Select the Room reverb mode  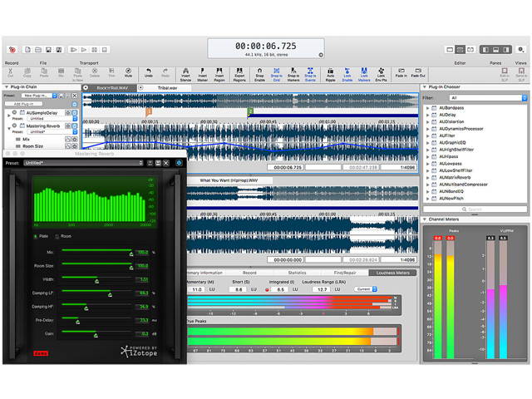(x=63, y=236)
